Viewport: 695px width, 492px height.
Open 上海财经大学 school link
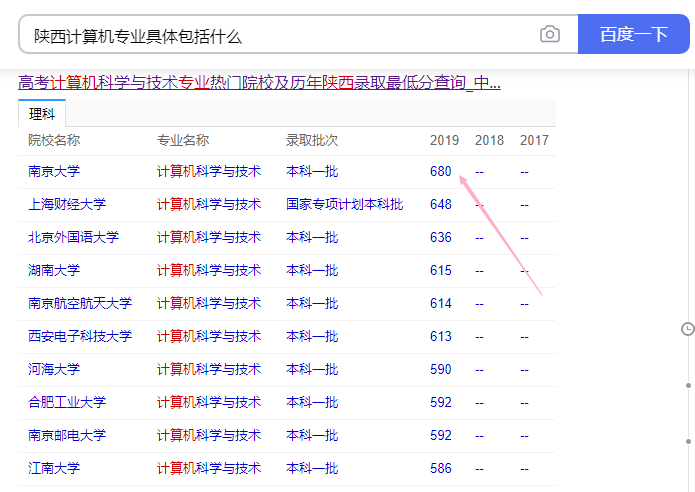coord(67,204)
